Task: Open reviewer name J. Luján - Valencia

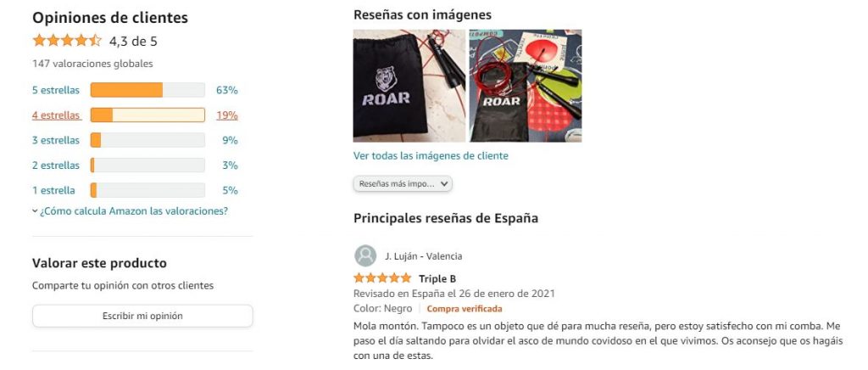Action: [424, 256]
